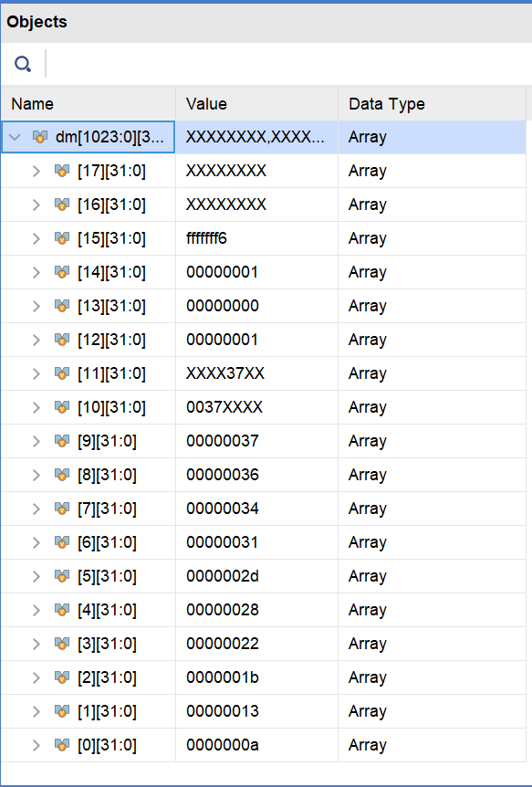
Task: Expand element [2][31:0] bits
Action: 37,677
